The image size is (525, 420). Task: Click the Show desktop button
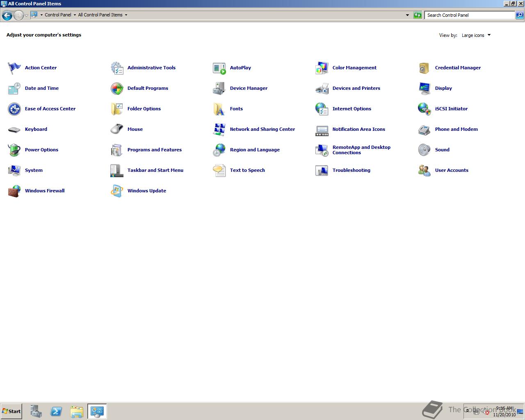520,411
